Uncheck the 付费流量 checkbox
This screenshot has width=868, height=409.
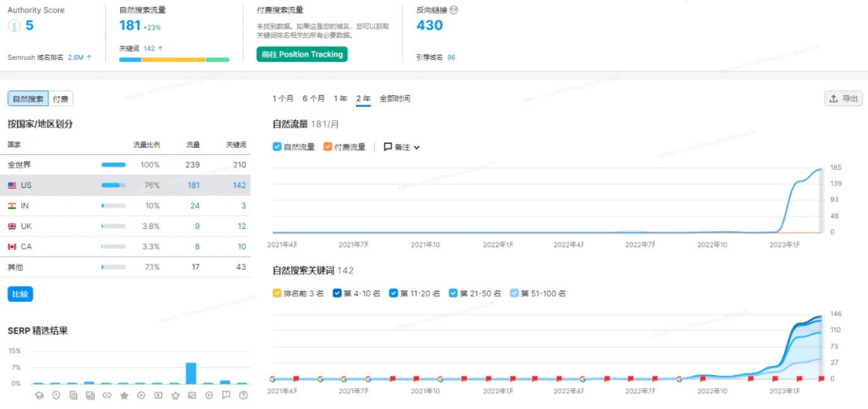(328, 147)
